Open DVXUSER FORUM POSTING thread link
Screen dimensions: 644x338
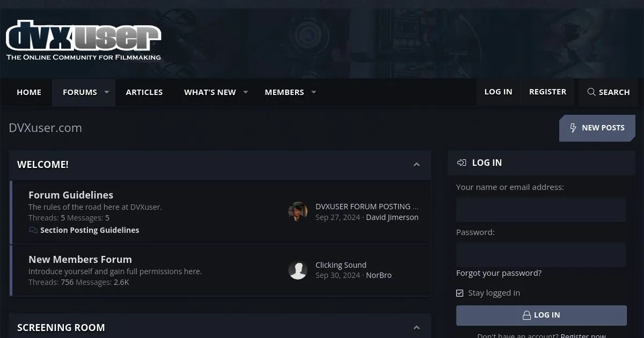367,207
